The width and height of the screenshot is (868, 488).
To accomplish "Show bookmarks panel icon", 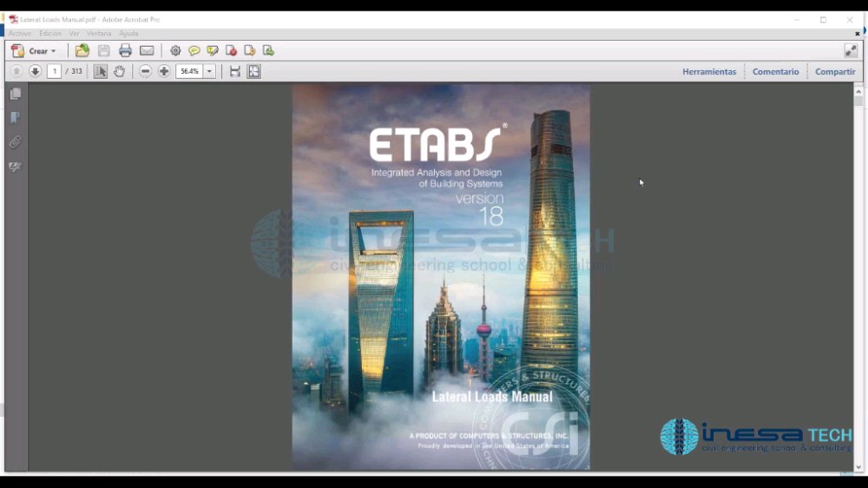I will 16,117.
